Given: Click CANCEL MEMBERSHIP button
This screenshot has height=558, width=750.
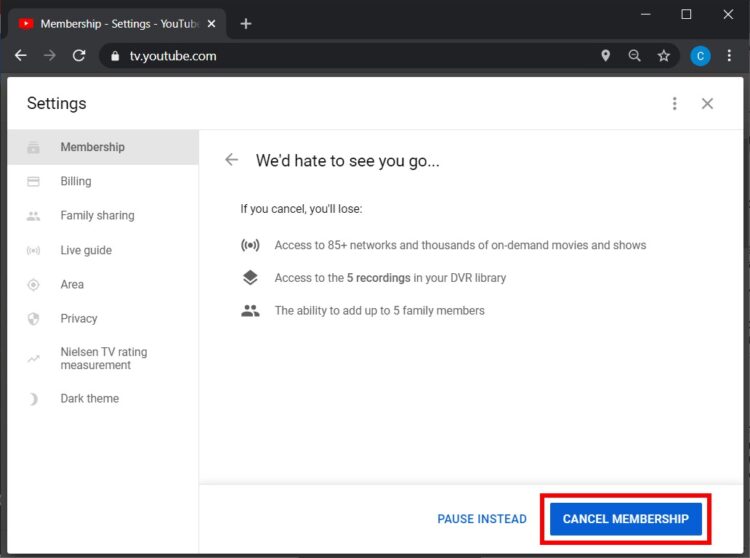Looking at the screenshot, I should pyautogui.click(x=626, y=519).
